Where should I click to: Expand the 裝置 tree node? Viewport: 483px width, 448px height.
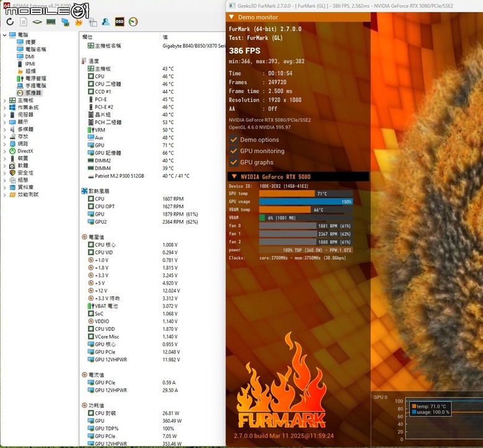(x=4, y=158)
